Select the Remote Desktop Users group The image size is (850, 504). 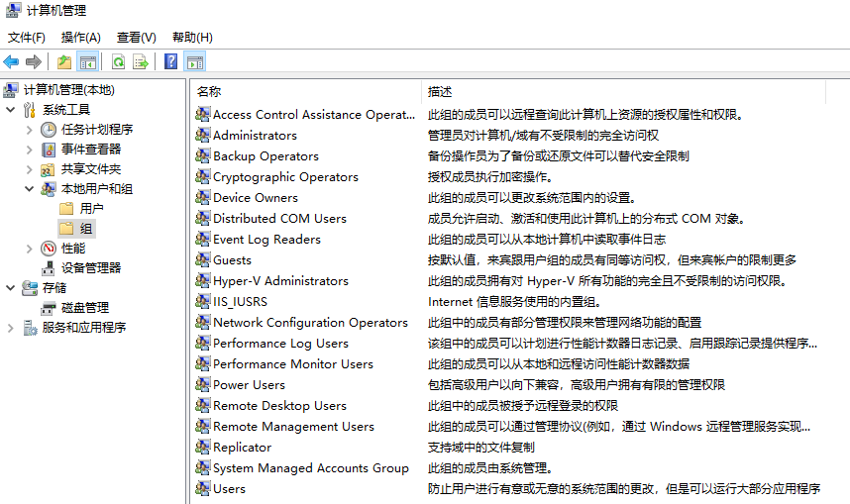(x=279, y=405)
